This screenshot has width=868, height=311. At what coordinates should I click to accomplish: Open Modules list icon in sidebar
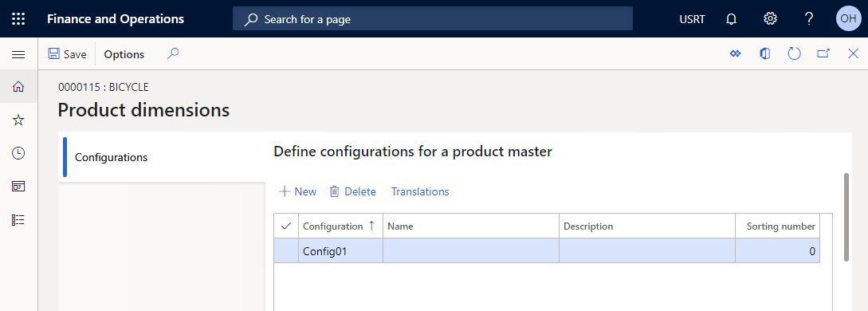click(x=18, y=219)
